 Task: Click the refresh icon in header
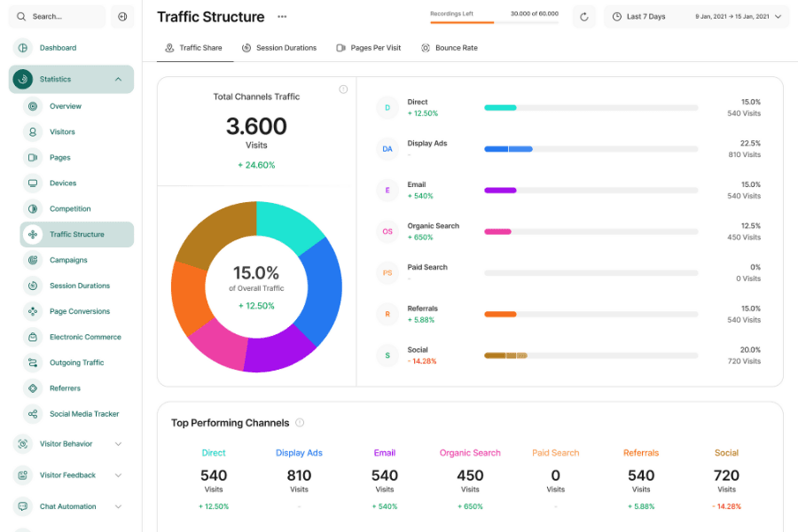[583, 17]
